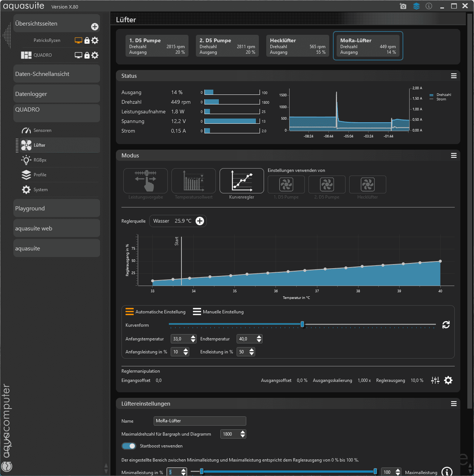Screen dimensions: 474x476
Task: Click the Anfangsleistung stepper arrows
Action: pos(186,352)
